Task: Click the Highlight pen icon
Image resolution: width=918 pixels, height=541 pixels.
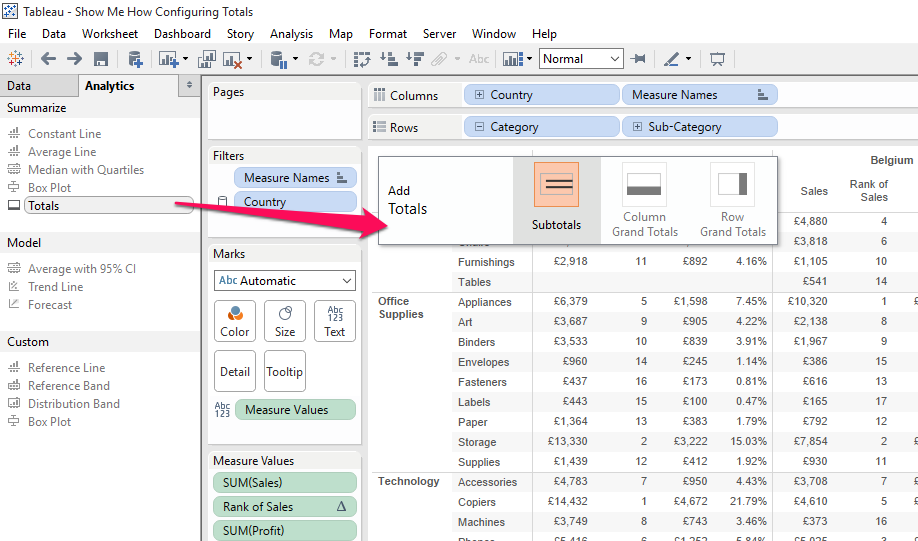Action: click(x=672, y=59)
